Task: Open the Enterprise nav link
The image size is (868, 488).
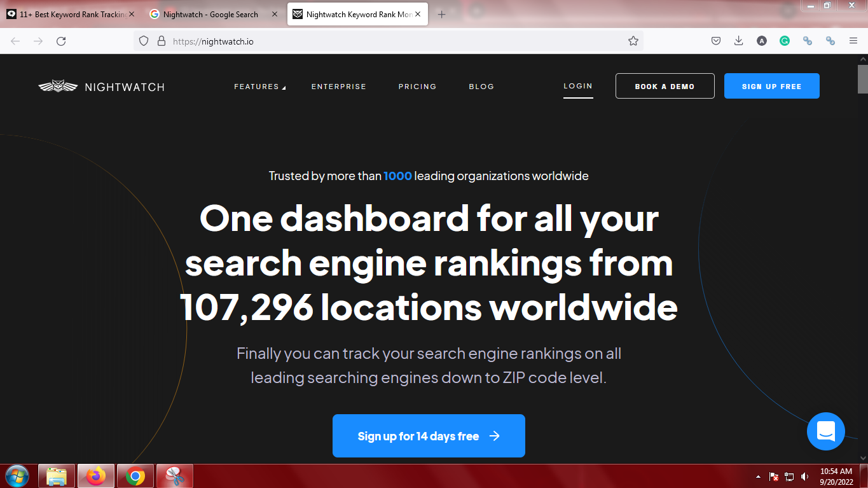Action: 339,87
